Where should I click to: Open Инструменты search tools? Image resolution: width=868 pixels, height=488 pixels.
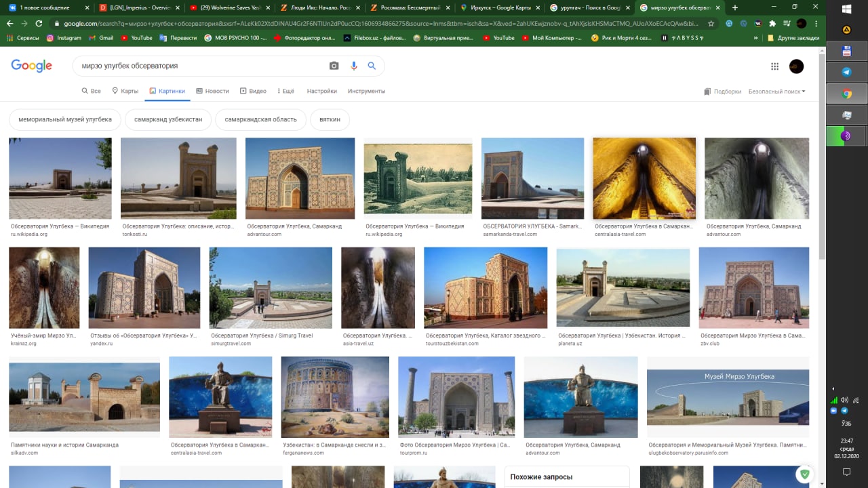click(x=366, y=91)
